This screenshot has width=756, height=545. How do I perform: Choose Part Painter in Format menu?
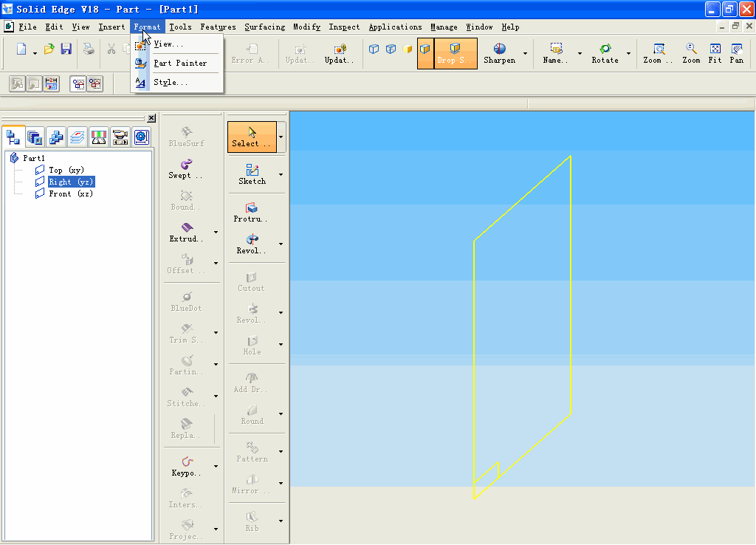tap(176, 64)
